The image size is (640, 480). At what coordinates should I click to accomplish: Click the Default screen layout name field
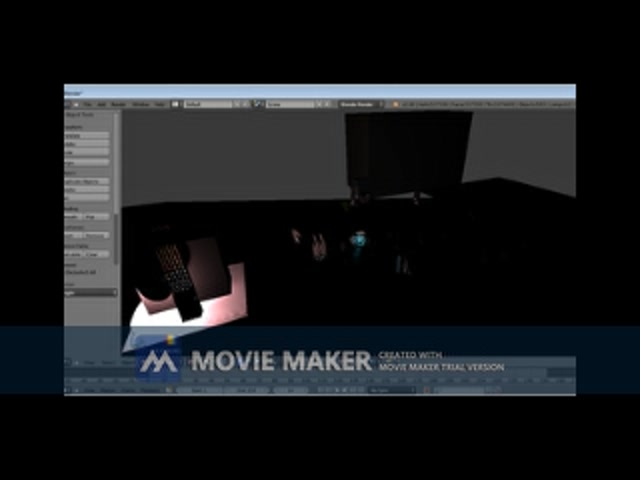[x=207, y=104]
